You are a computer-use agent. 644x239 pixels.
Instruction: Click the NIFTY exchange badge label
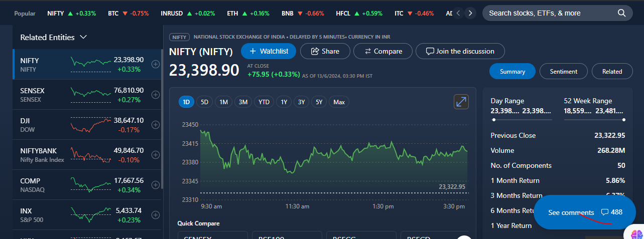[x=180, y=37]
